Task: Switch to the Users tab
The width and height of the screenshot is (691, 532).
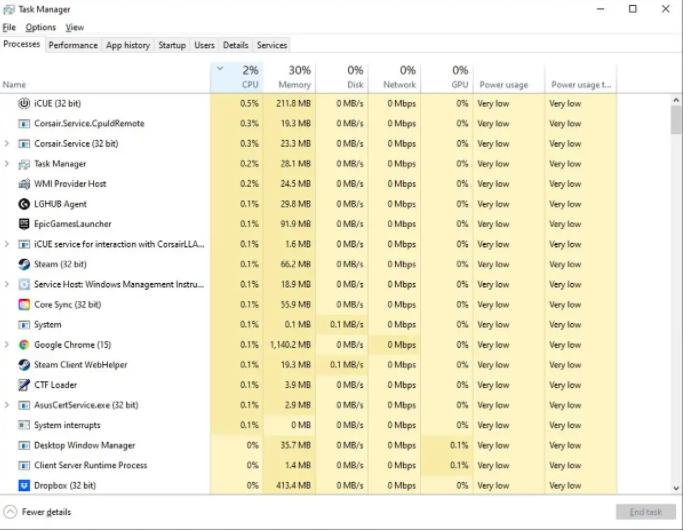Action: pos(204,45)
